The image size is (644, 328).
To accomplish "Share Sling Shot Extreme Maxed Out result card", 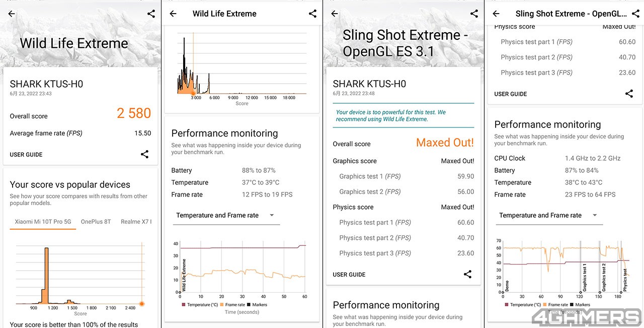I will 467,274.
